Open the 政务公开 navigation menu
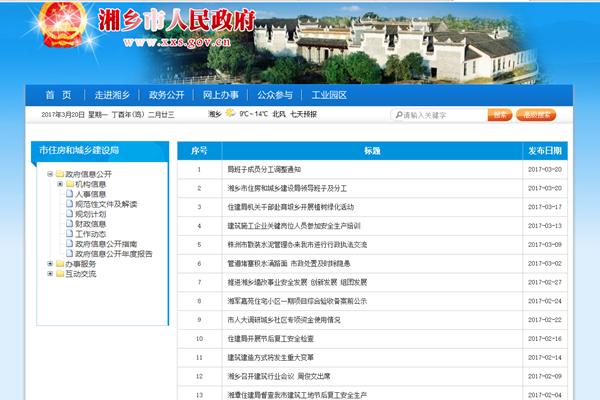 (166, 95)
